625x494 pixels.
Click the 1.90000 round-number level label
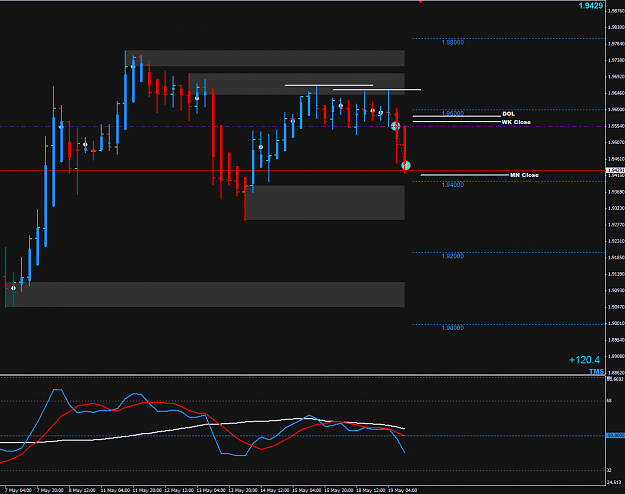click(x=453, y=328)
